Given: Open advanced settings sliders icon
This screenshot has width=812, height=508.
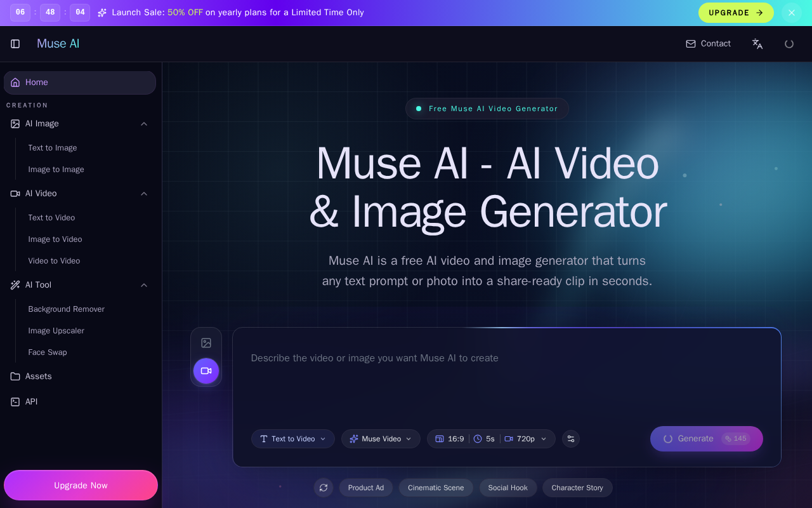Looking at the screenshot, I should pyautogui.click(x=571, y=439).
